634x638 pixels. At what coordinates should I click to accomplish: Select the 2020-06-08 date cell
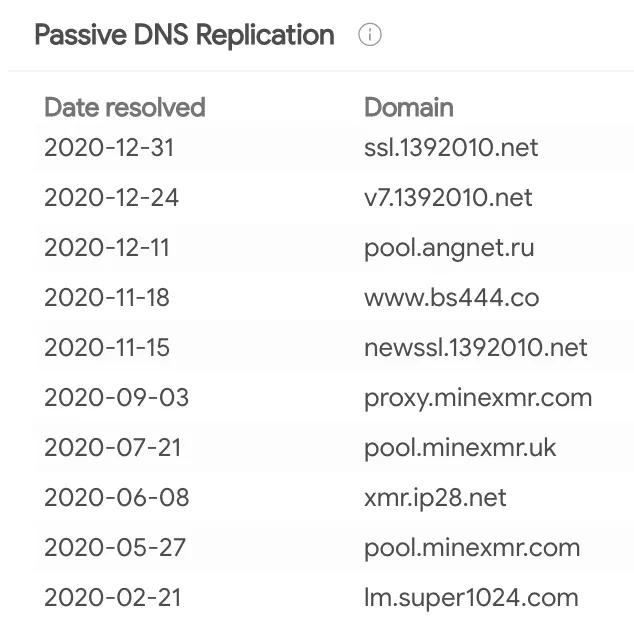(x=116, y=497)
